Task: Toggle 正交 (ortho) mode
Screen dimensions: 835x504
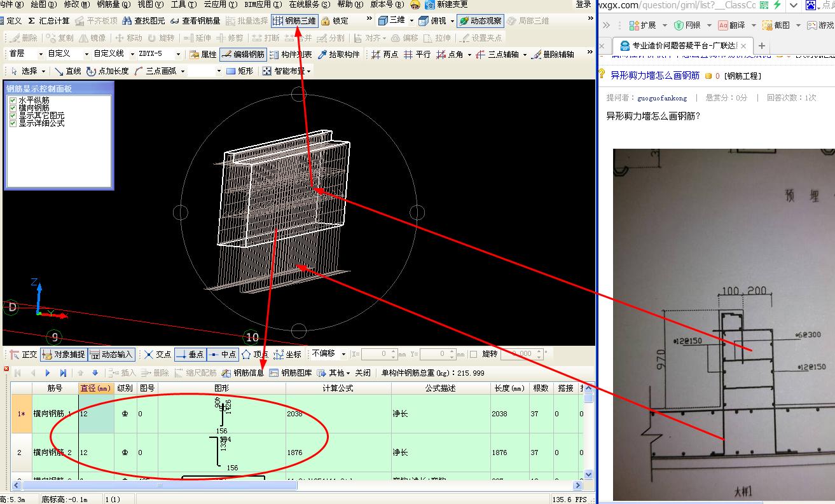Action: [23, 354]
